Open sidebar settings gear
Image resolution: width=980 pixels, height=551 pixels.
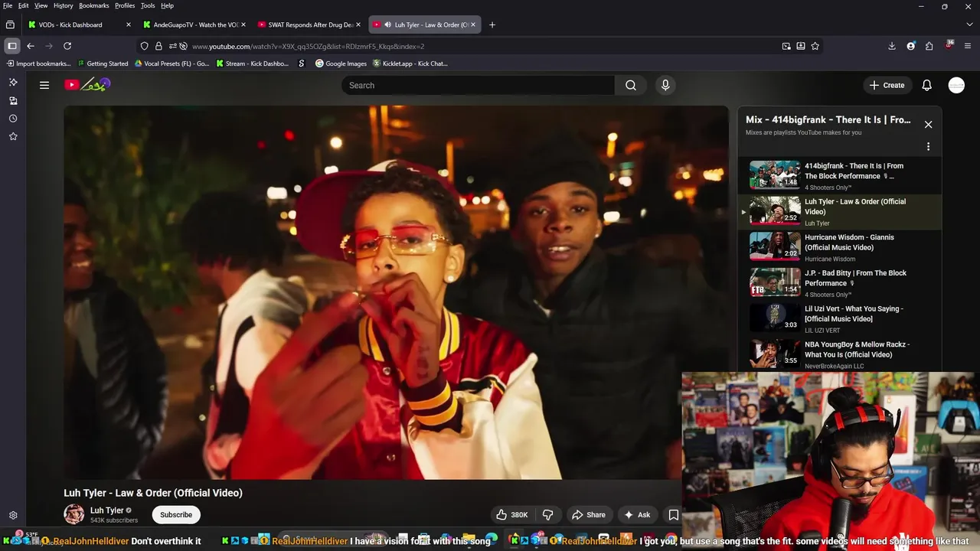(13, 516)
